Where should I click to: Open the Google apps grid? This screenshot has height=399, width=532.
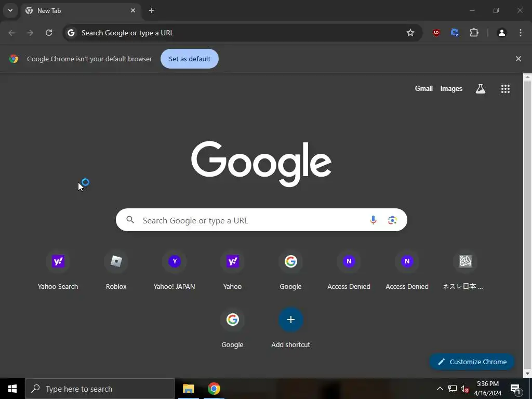pyautogui.click(x=505, y=89)
